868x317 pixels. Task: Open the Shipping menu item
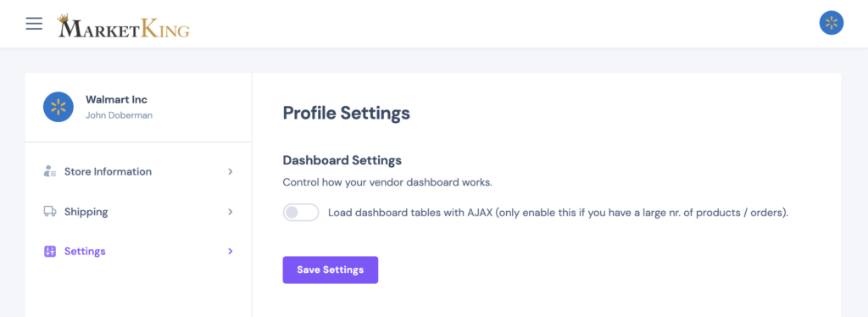[x=138, y=211]
